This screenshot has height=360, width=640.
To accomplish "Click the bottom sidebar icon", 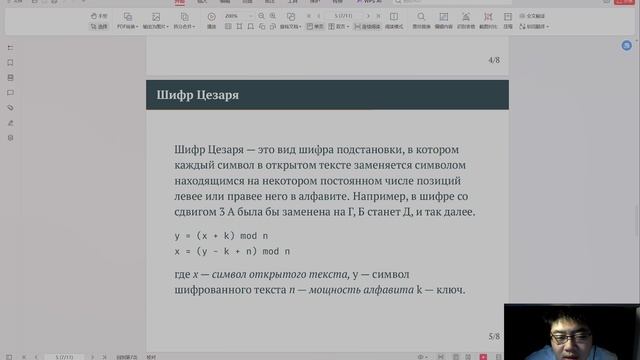I will point(11,138).
